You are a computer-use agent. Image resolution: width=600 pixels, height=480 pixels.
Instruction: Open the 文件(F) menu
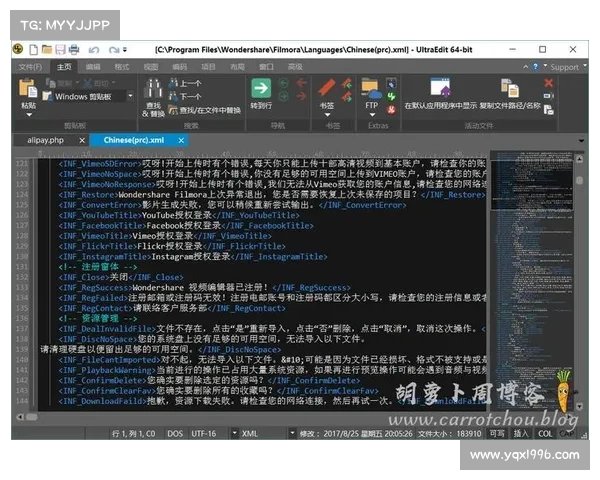(30, 67)
